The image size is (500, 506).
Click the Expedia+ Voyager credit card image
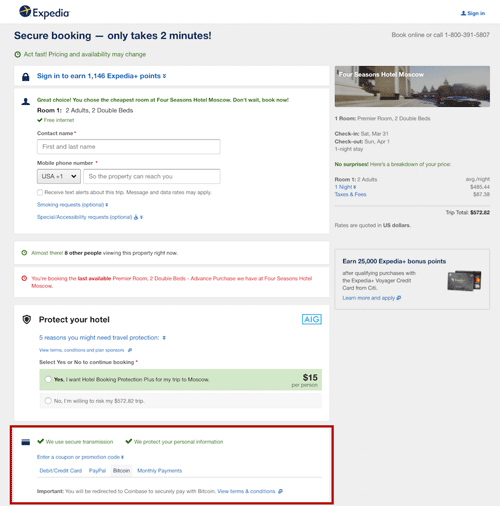(464, 281)
